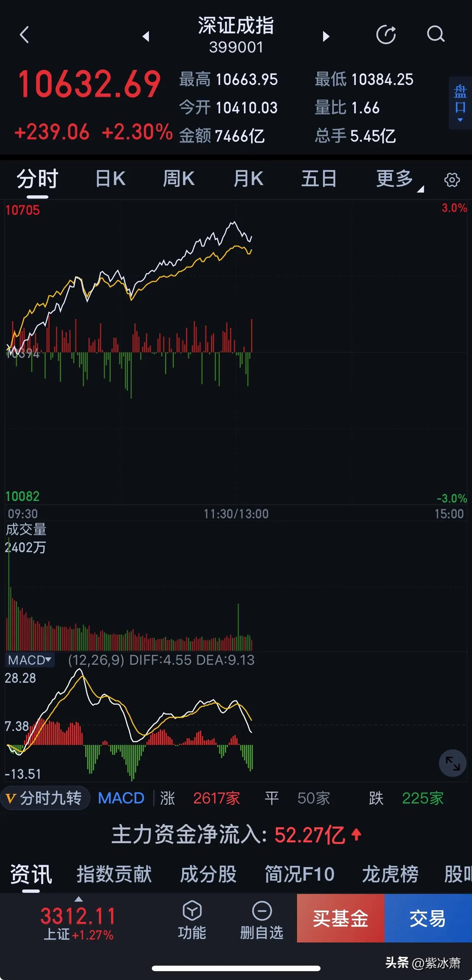Tap the 11:30/13:00 time axis label
Viewport: 472px width, 980px height.
tap(236, 514)
